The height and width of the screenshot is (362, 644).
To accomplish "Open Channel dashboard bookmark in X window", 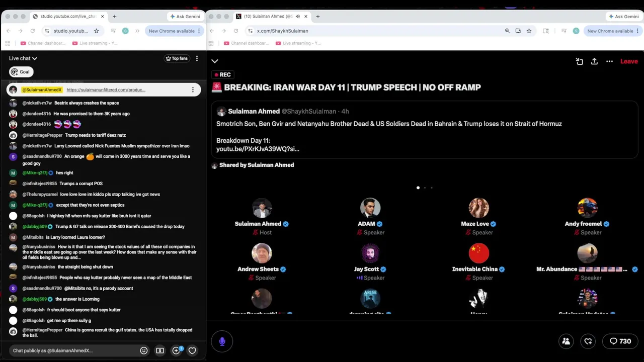I will 246,43.
